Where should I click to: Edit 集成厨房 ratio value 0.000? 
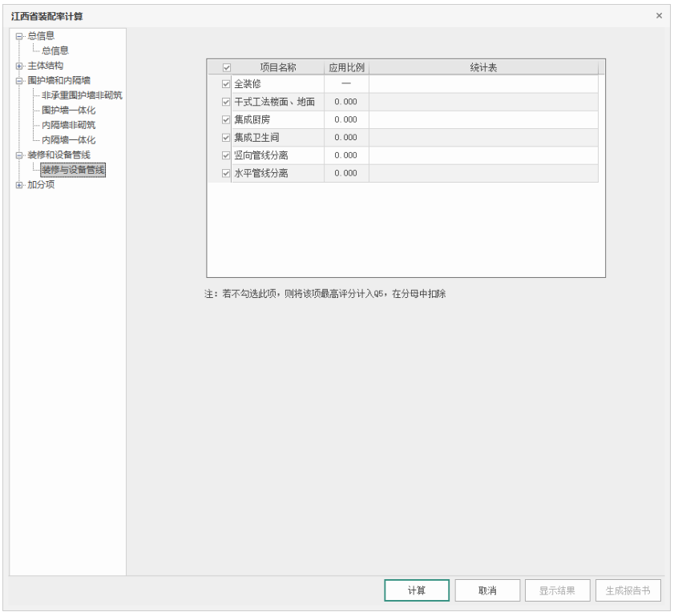click(x=346, y=119)
